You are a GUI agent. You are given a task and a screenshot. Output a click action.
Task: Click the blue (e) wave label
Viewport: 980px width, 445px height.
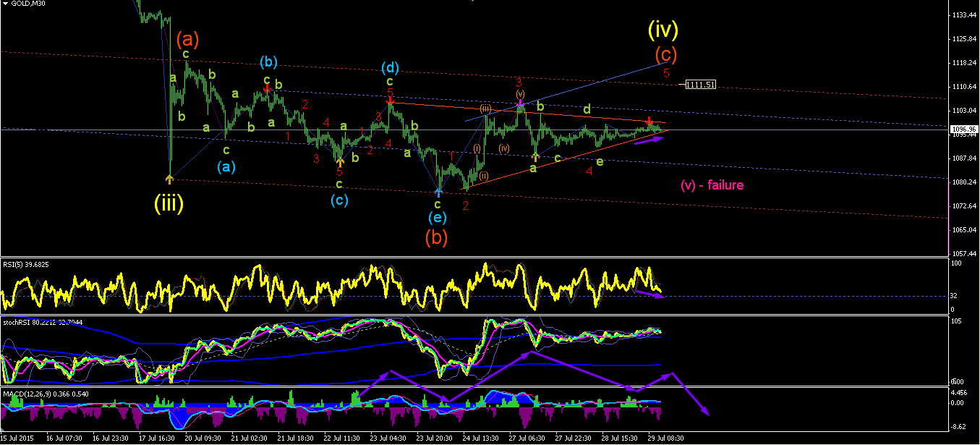tap(437, 218)
